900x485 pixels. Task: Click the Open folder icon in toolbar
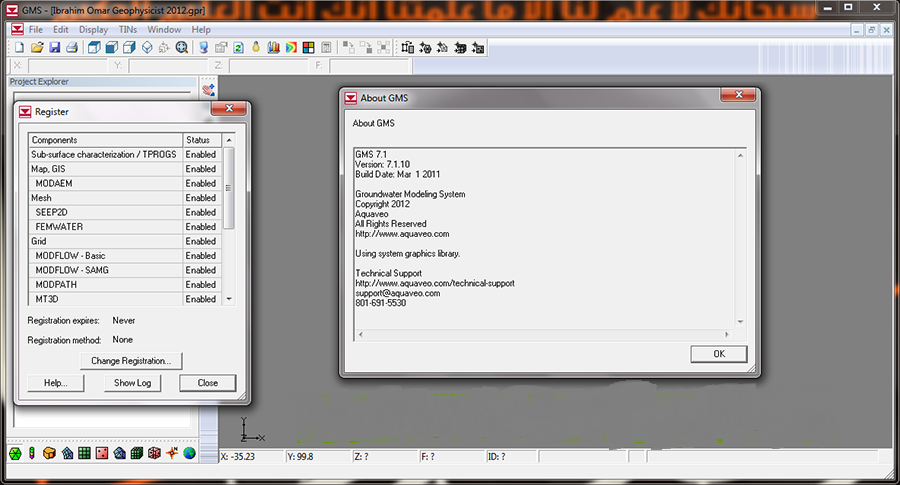point(37,48)
